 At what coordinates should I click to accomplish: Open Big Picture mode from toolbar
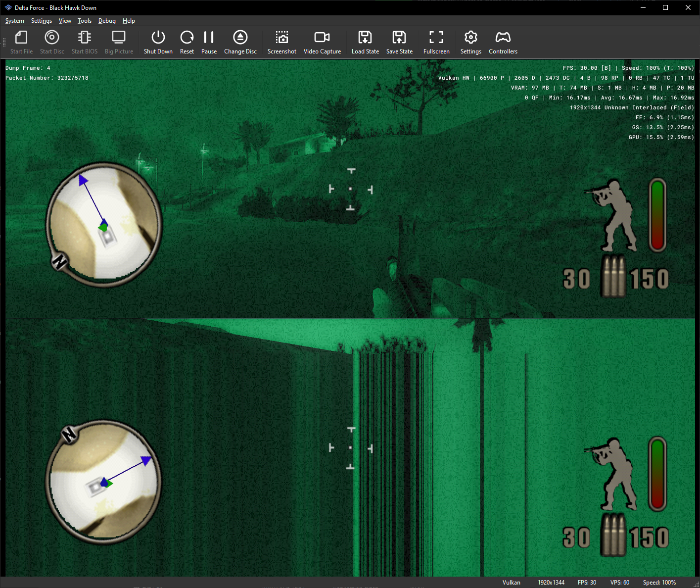[x=119, y=43]
